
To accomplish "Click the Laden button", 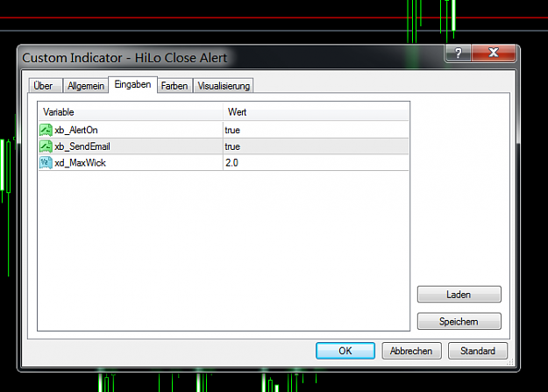I will (x=459, y=295).
